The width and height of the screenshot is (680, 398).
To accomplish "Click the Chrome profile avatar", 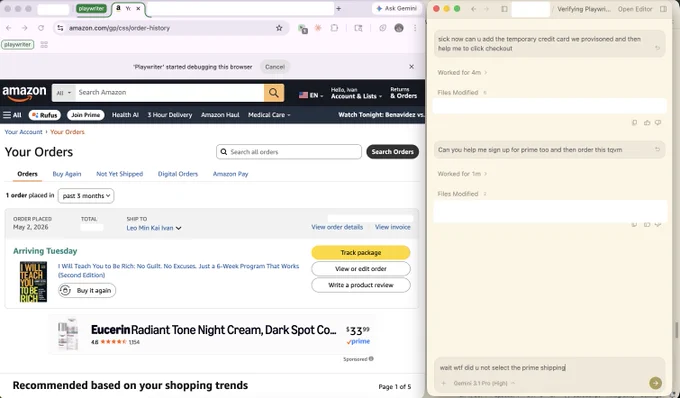I will 399,28.
